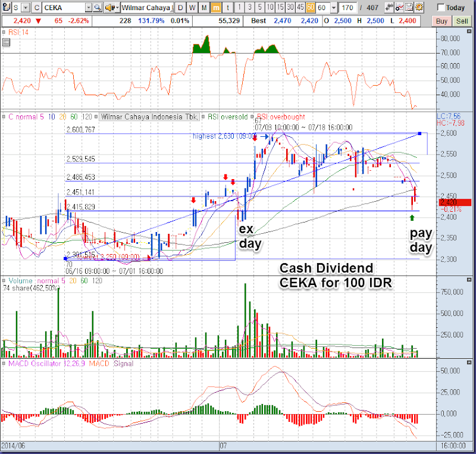This screenshot has height=454, width=476.
Task: Click the 60 interval value field
Action: click(323, 7)
